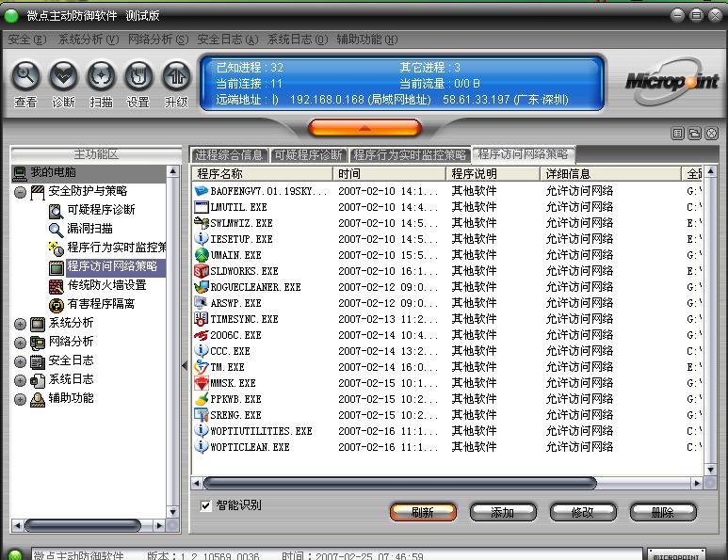Image resolution: width=728 pixels, height=560 pixels.
Task: Click the 刷新 (Refresh) button
Action: point(423,513)
